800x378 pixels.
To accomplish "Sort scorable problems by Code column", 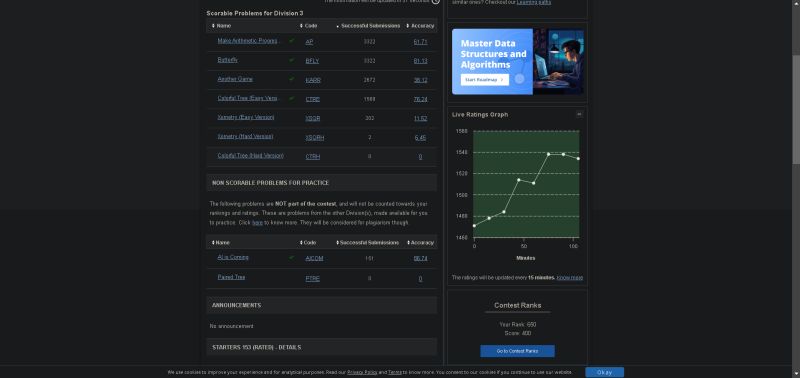I will click(309, 26).
